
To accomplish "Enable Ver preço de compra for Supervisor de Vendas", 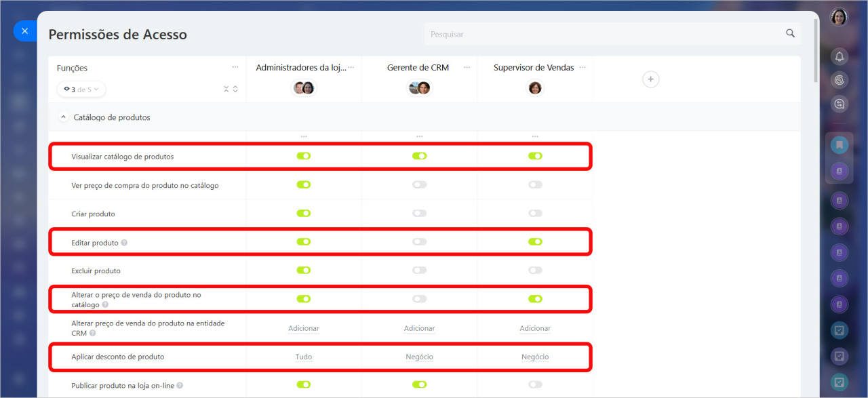I will [535, 184].
